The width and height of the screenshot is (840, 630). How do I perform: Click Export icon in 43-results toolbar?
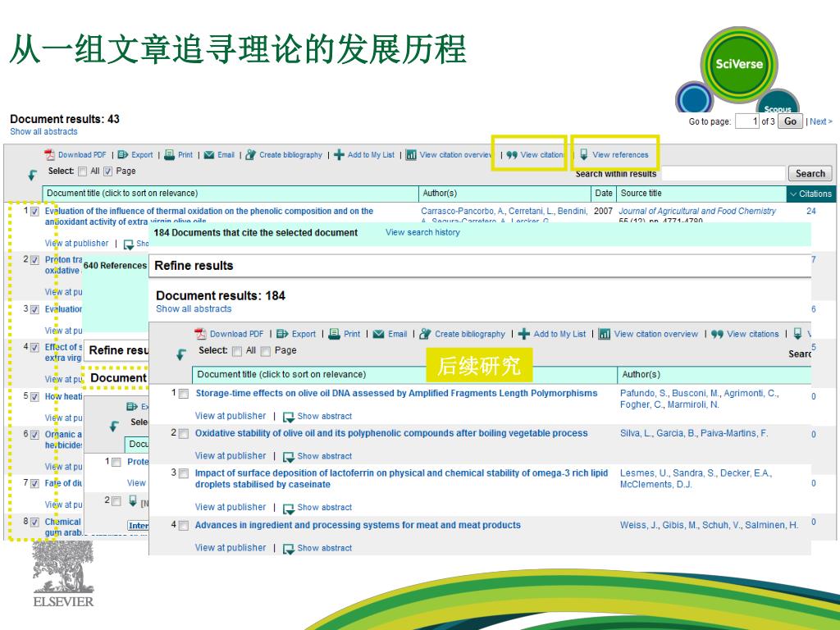coord(123,155)
